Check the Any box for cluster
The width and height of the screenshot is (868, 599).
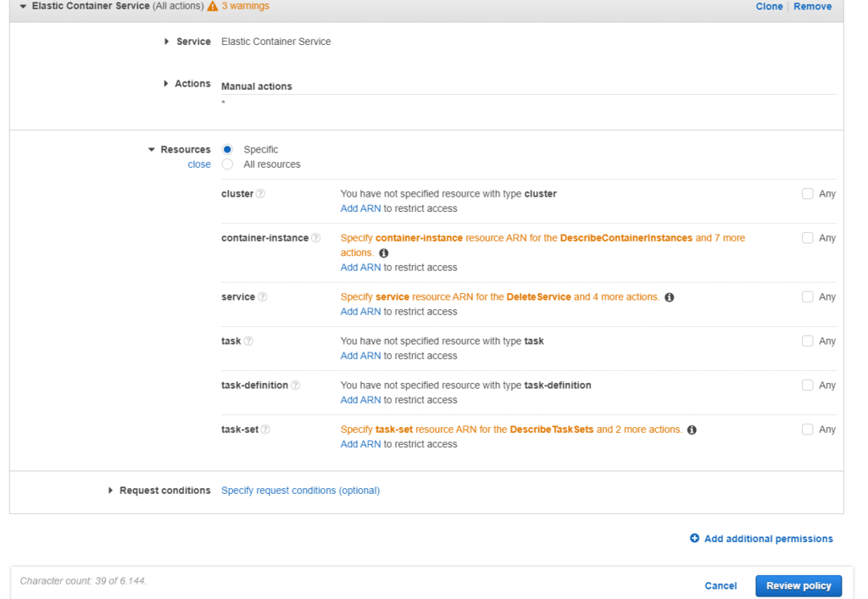pos(807,194)
